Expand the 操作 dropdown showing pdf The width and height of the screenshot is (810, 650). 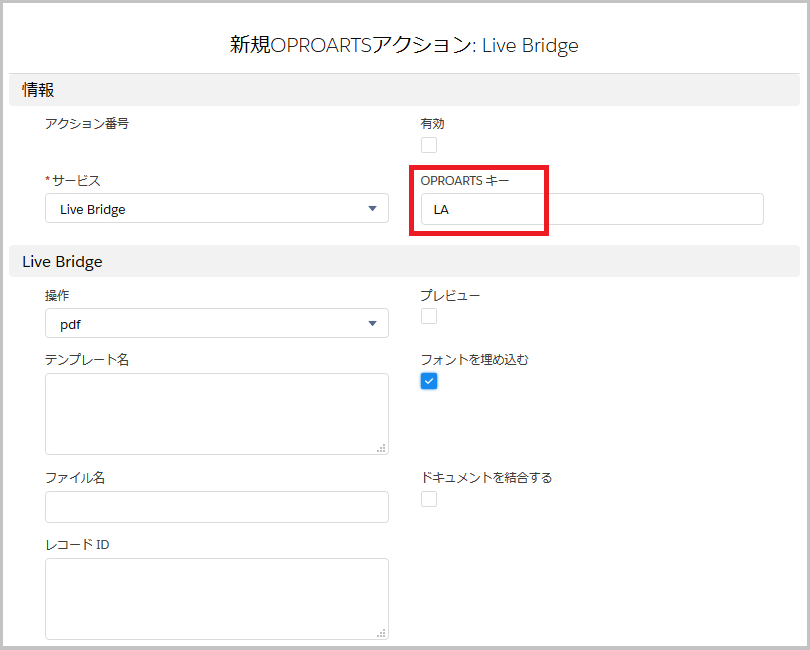click(216, 323)
